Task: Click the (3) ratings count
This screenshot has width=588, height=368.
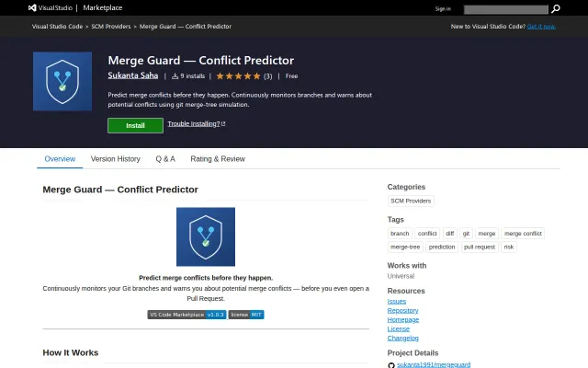Action: pyautogui.click(x=267, y=76)
